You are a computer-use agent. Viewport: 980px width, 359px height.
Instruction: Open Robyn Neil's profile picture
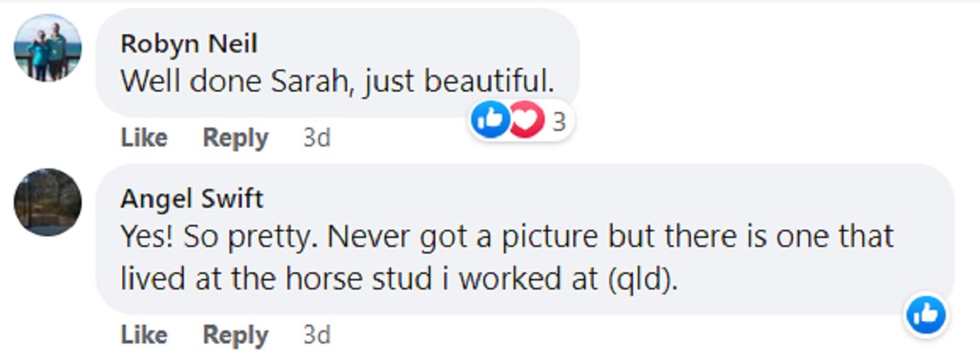(47, 47)
